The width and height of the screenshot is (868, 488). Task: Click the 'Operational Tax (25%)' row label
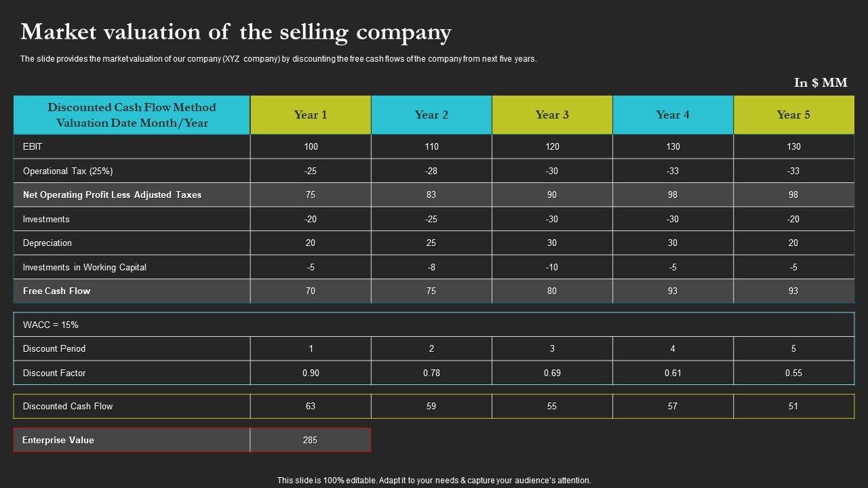click(x=68, y=171)
